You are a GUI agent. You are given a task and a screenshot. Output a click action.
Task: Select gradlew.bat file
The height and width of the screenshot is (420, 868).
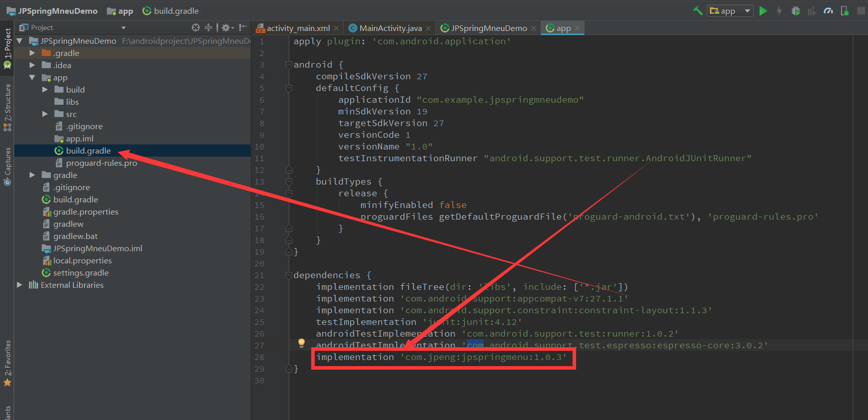pyautogui.click(x=70, y=236)
